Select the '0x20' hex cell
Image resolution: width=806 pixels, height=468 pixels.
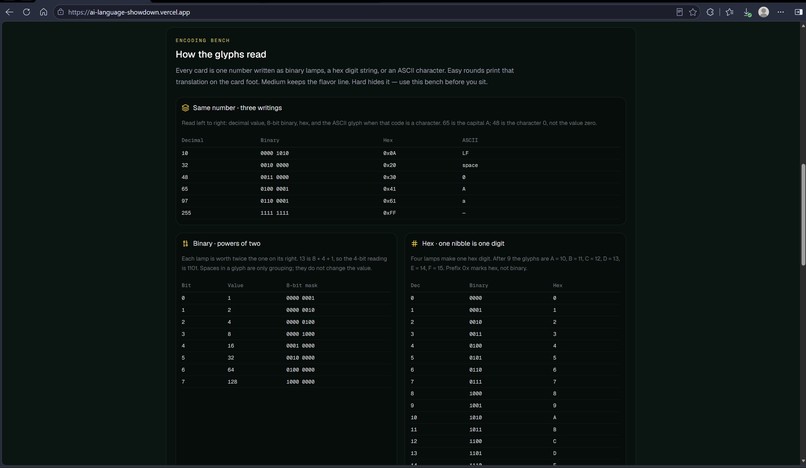click(390, 166)
